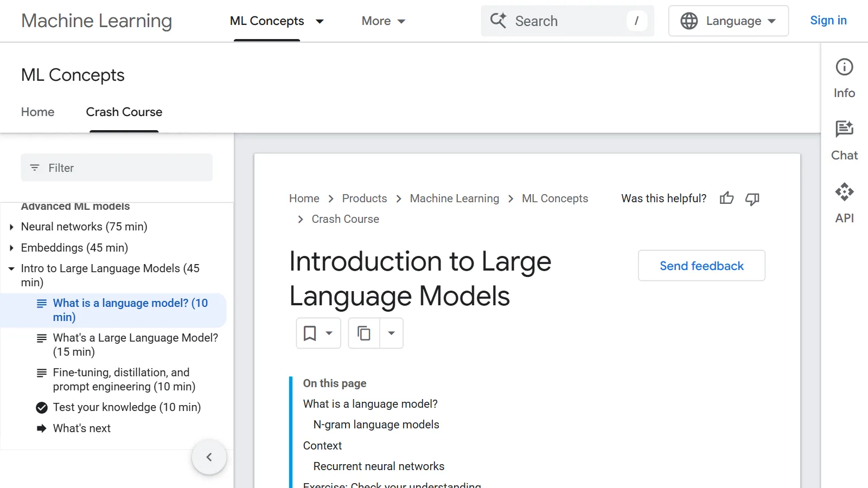Click the Home breadcrumb link
The width and height of the screenshot is (868, 488).
[304, 198]
